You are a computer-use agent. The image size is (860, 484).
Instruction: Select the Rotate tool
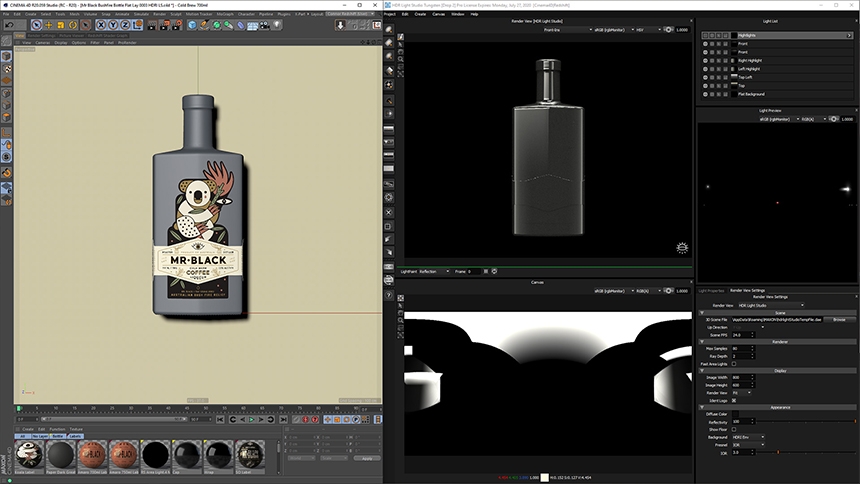pos(73,25)
